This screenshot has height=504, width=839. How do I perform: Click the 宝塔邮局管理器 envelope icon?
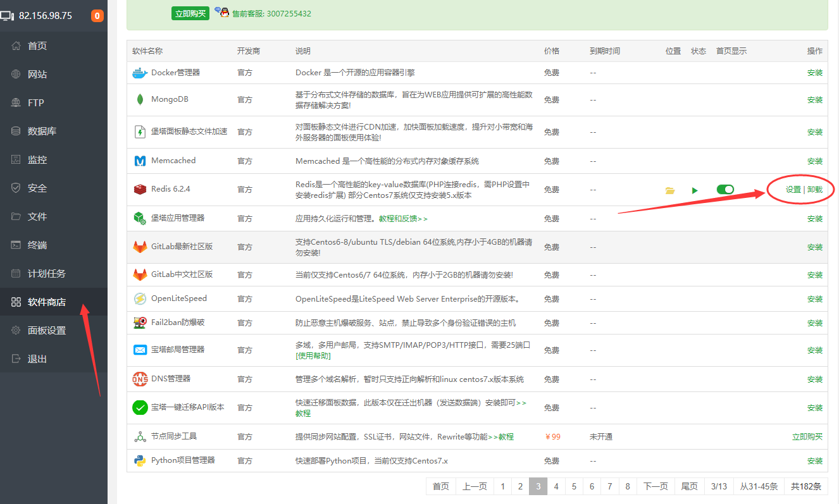(x=140, y=350)
